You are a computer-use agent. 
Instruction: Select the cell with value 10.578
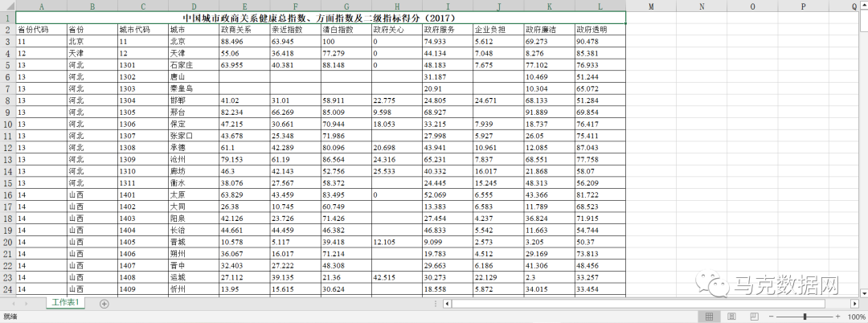(244, 242)
